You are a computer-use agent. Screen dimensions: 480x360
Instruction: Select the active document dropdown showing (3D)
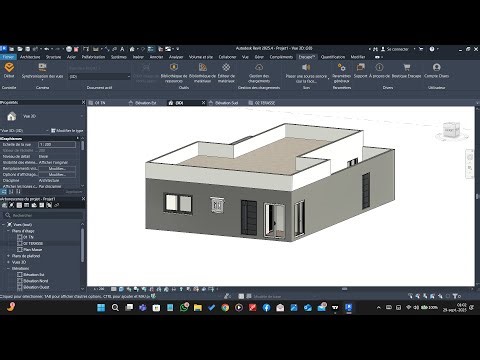pos(99,76)
